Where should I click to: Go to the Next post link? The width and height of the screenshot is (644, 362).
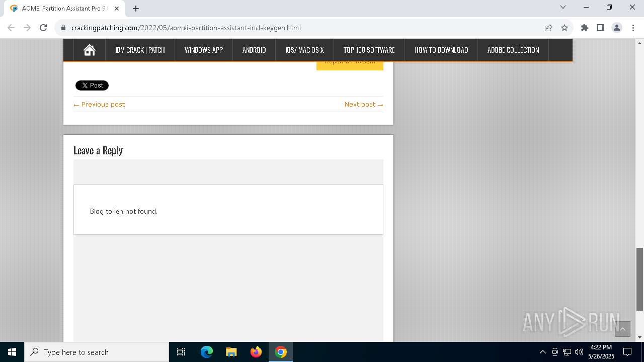pyautogui.click(x=364, y=104)
